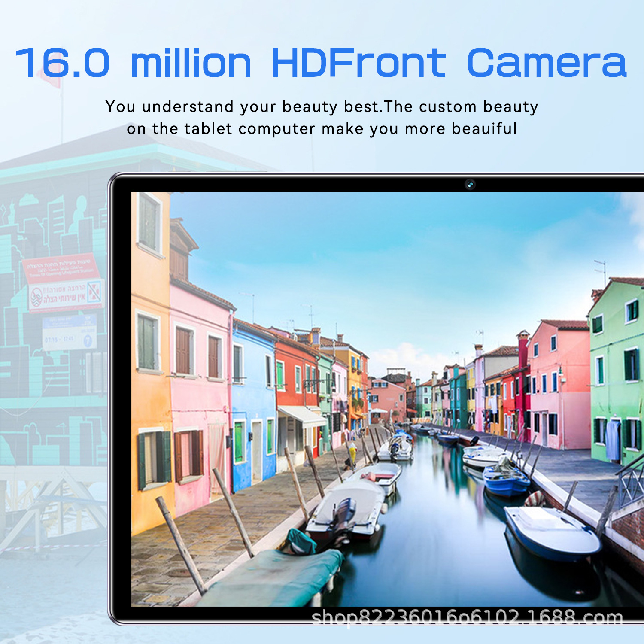
Task: Select the line "on the tablet computer make you more beauiful"
Action: click(322, 128)
